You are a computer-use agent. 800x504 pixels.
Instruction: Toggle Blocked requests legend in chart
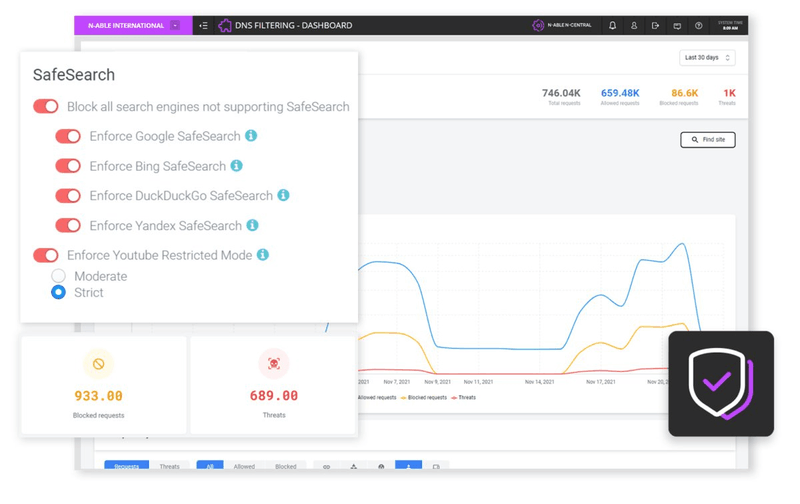(424, 397)
